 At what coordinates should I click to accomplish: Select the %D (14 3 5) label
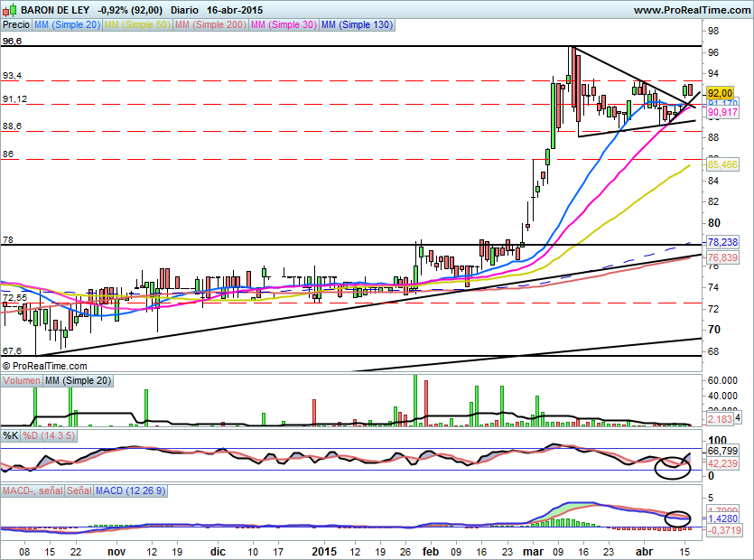(x=47, y=436)
